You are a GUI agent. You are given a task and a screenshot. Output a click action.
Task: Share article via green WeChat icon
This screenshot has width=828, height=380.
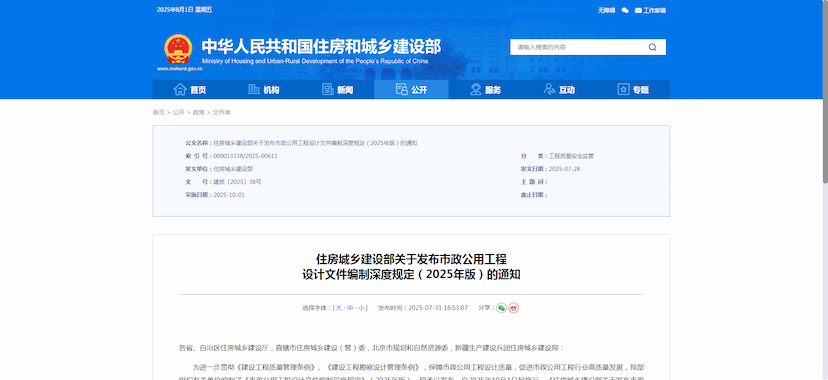pos(501,308)
